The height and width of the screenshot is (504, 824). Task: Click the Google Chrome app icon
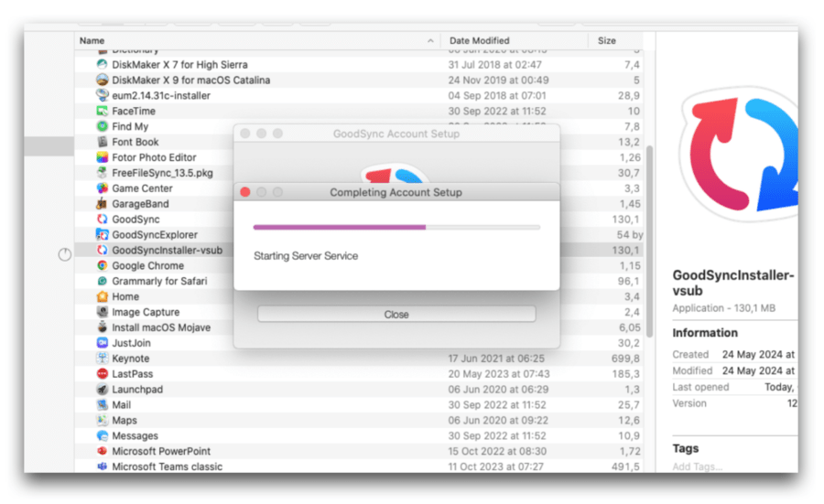[102, 265]
